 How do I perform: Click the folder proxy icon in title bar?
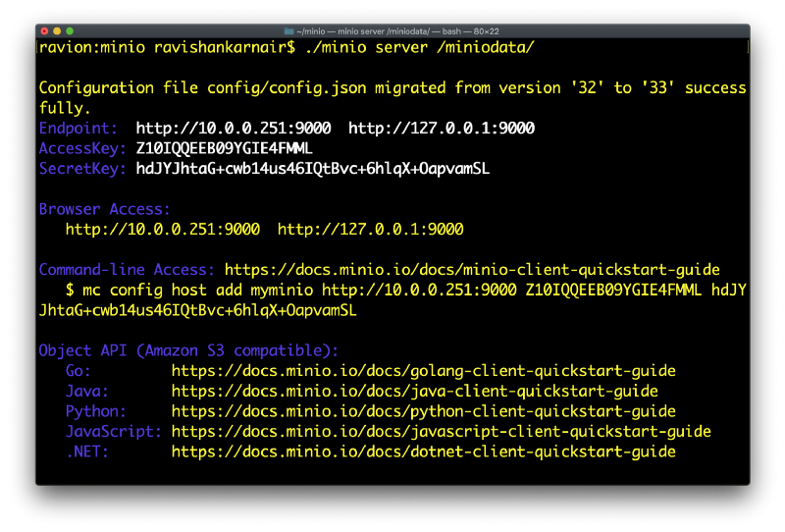[x=288, y=31]
